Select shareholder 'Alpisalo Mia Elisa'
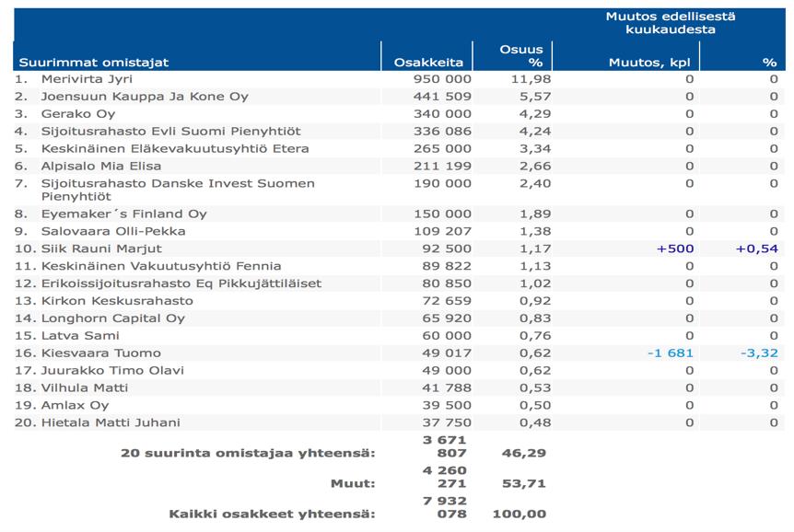The width and height of the screenshot is (794, 532). (x=101, y=166)
